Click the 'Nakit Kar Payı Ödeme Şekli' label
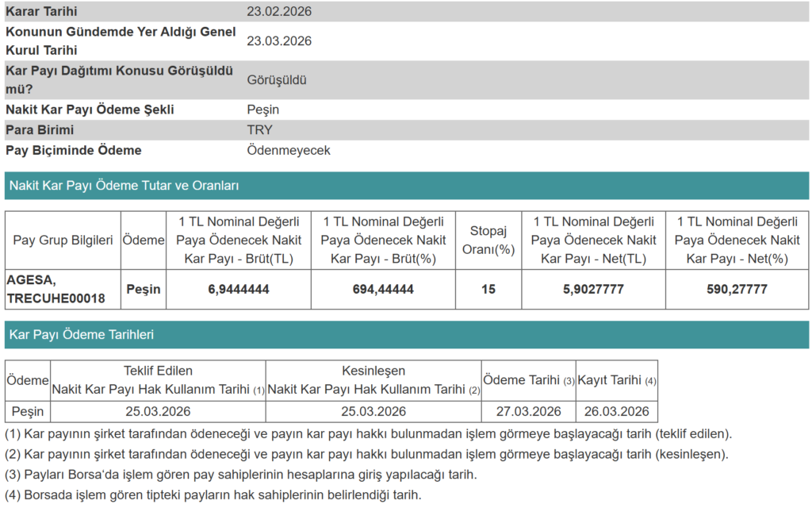The image size is (812, 508). click(90, 110)
